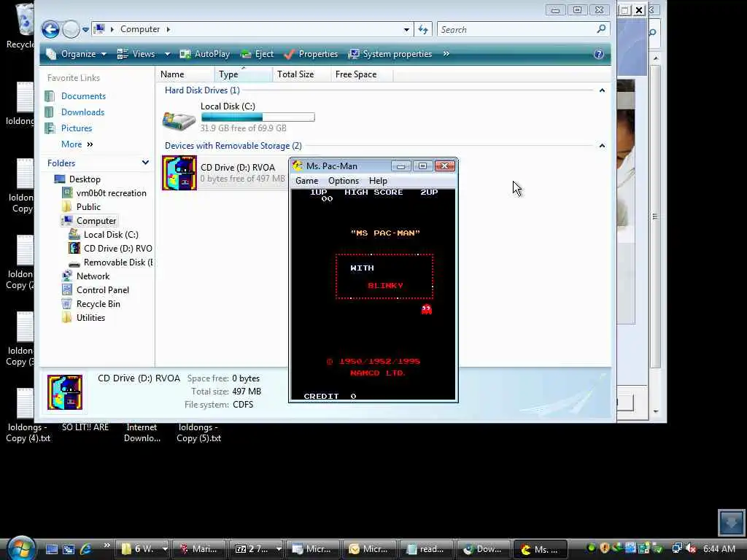Image resolution: width=747 pixels, height=560 pixels.
Task: Click the blue Help question mark icon
Action: click(x=599, y=54)
